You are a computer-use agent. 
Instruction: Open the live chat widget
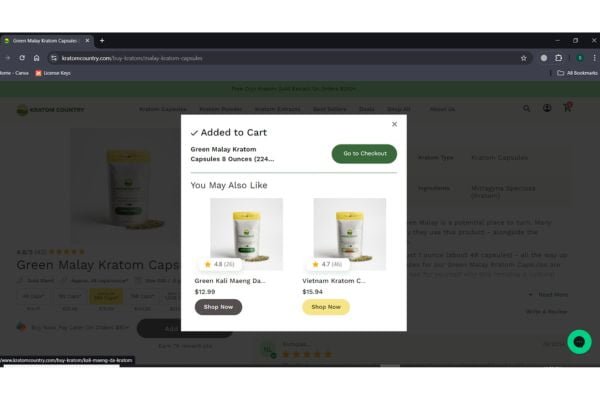(x=579, y=341)
